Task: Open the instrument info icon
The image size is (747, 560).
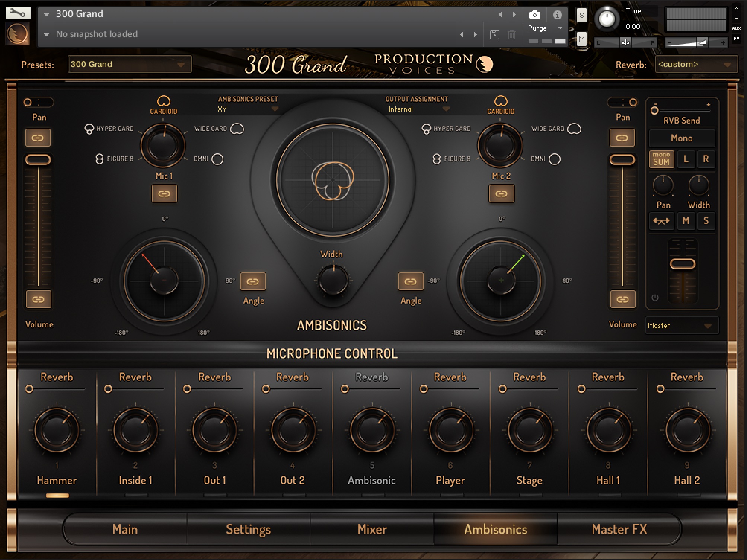Action: [x=557, y=15]
